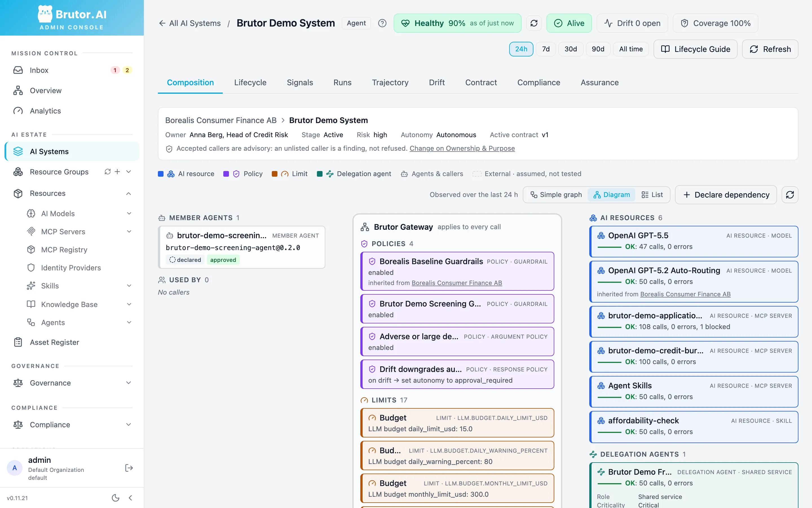This screenshot has height=508, width=812.
Task: Click the Refresh button
Action: pos(770,49)
